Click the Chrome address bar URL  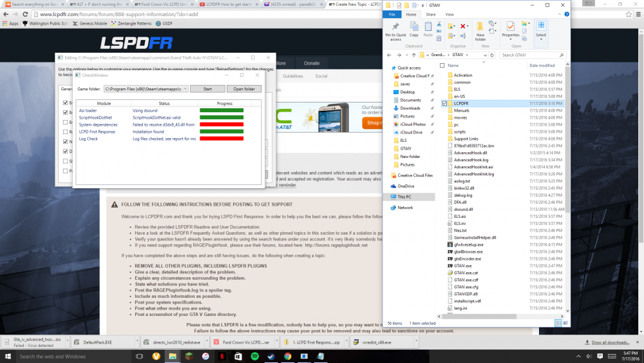[119, 14]
